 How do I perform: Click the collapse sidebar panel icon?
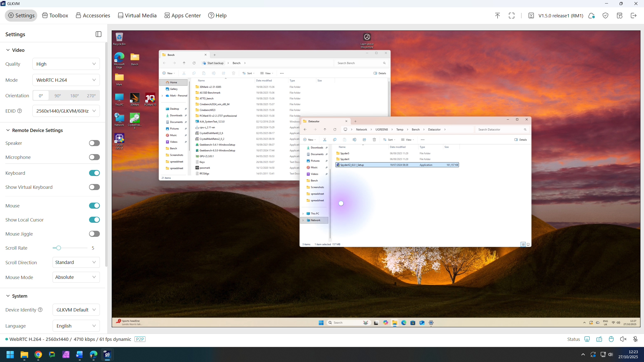click(98, 34)
